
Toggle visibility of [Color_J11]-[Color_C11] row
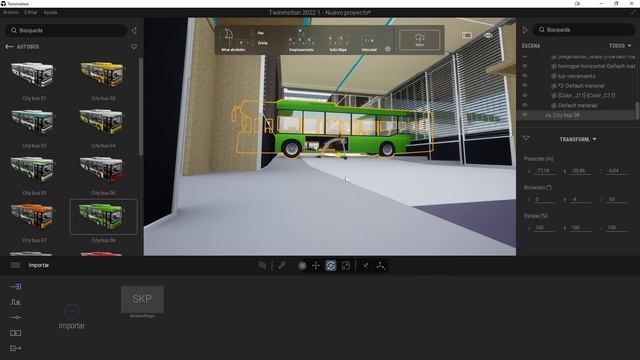[x=525, y=96]
